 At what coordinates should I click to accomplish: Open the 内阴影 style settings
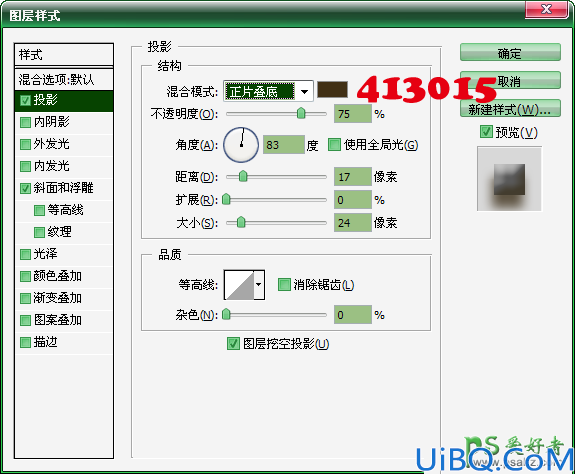tap(51, 122)
